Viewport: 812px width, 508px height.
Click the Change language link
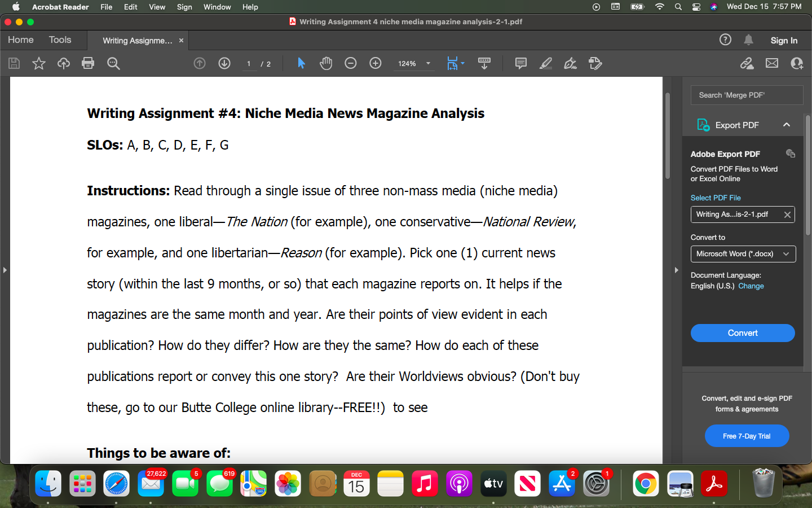pyautogui.click(x=751, y=286)
